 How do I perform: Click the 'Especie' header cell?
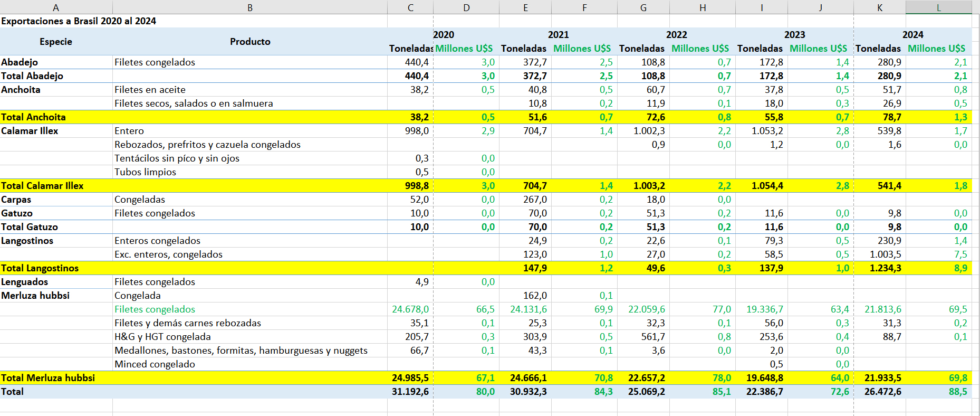[x=56, y=42]
